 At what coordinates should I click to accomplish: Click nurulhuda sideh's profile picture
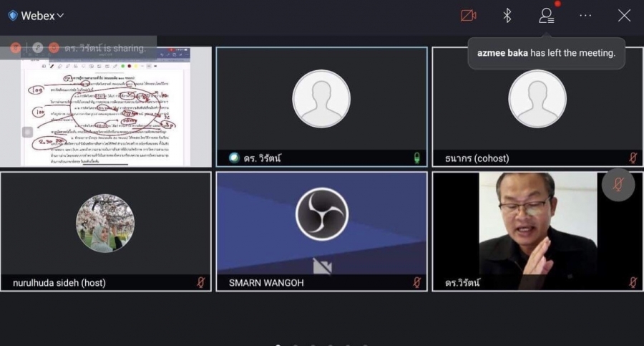[105, 224]
